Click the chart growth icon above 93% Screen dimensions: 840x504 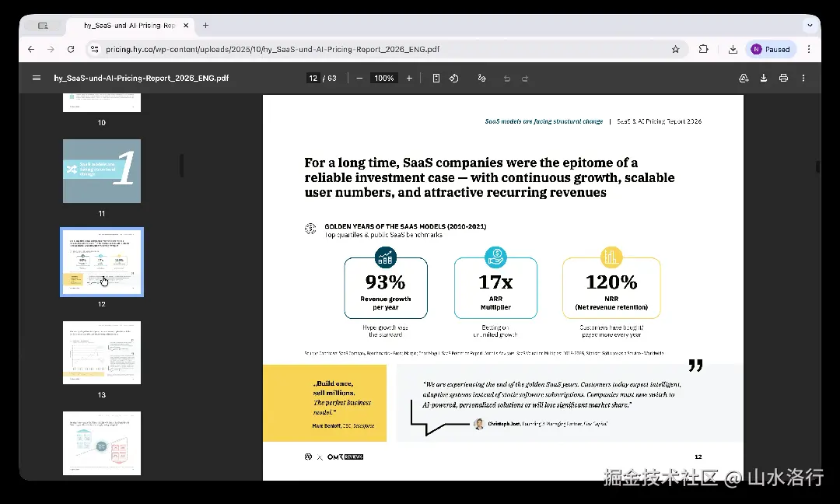click(x=385, y=257)
